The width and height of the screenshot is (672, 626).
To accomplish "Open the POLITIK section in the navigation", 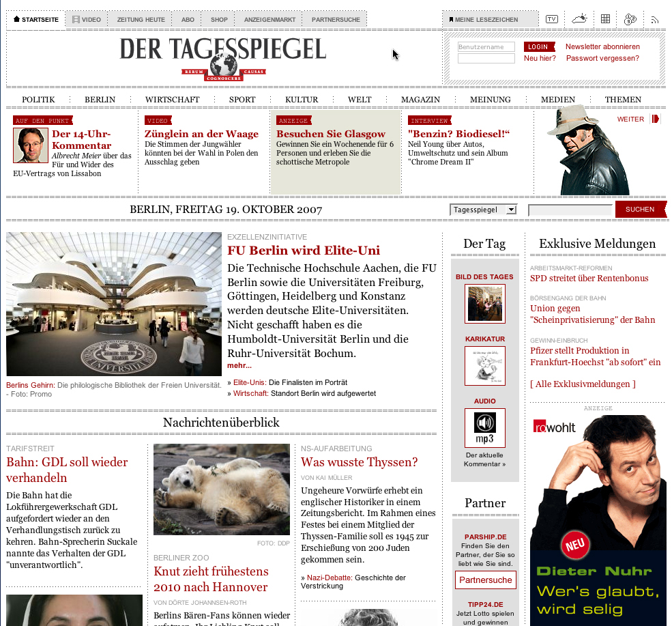I will tap(38, 99).
